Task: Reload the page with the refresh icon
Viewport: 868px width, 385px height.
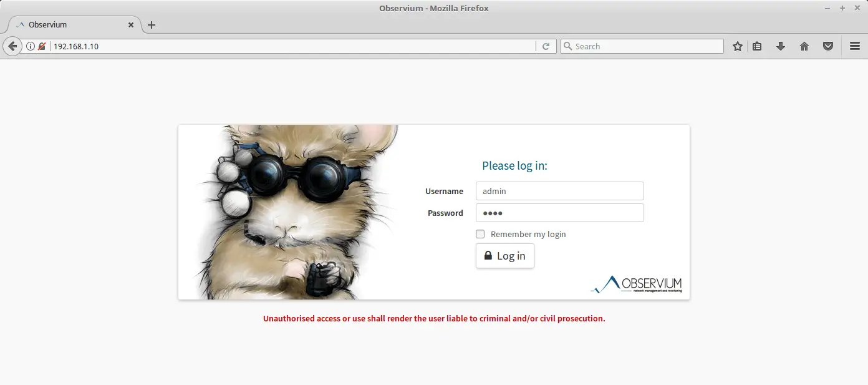Action: tap(546, 46)
